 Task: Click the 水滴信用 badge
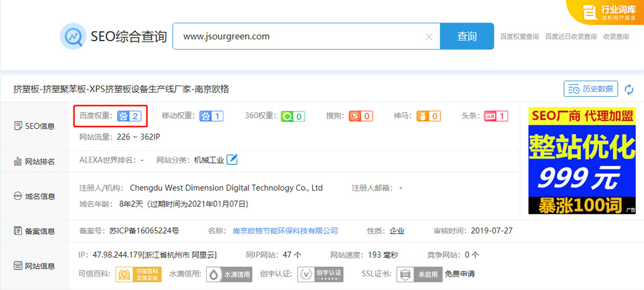click(x=229, y=275)
